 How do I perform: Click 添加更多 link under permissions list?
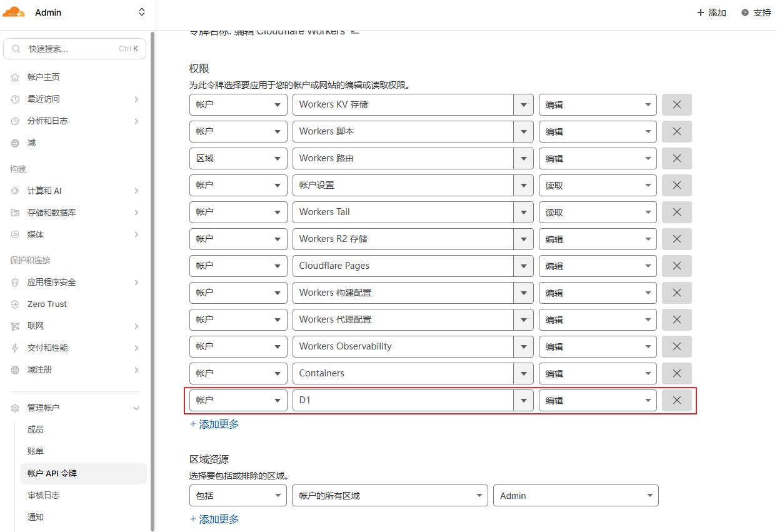[214, 424]
